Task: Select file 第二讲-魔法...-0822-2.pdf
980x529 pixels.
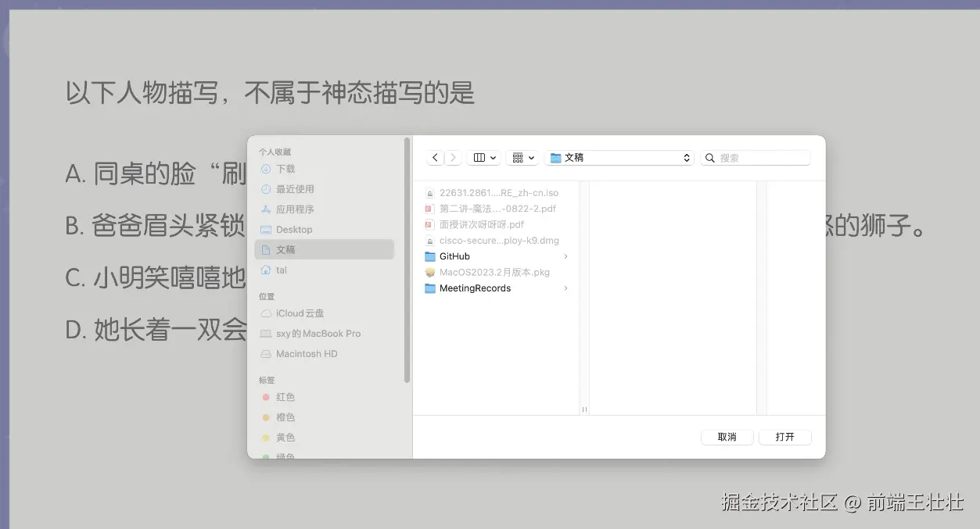Action: pyautogui.click(x=497, y=209)
